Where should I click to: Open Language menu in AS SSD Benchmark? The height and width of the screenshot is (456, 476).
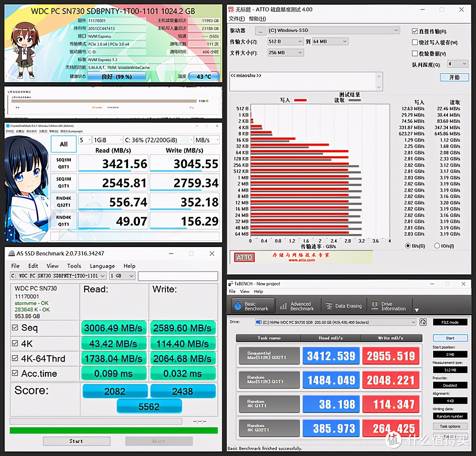click(x=102, y=266)
